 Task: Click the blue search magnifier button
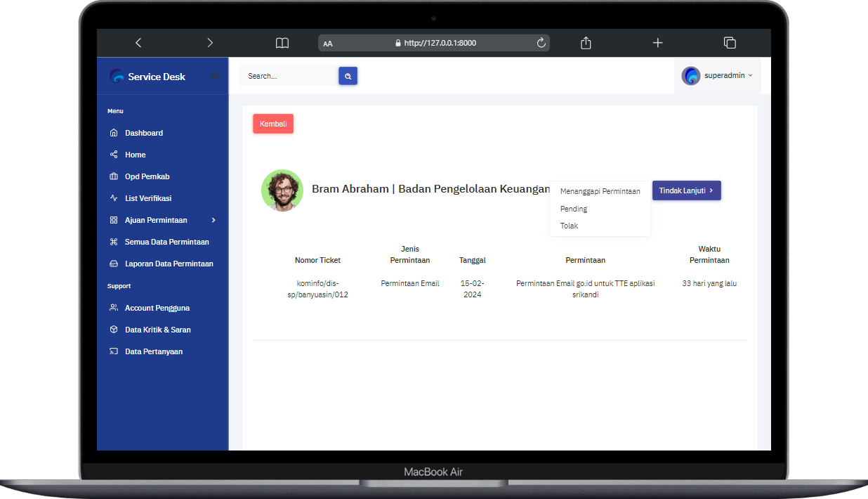(x=348, y=76)
